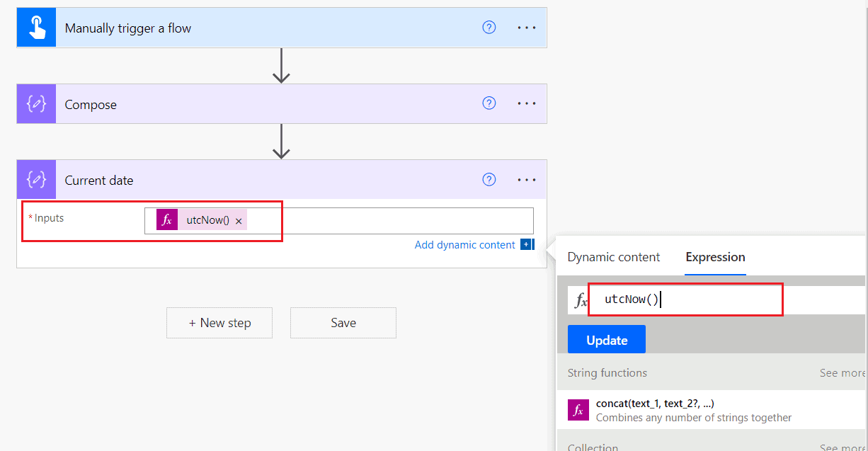Image resolution: width=868 pixels, height=451 pixels.
Task: Click the Current date action's braces icon
Action: 36,179
